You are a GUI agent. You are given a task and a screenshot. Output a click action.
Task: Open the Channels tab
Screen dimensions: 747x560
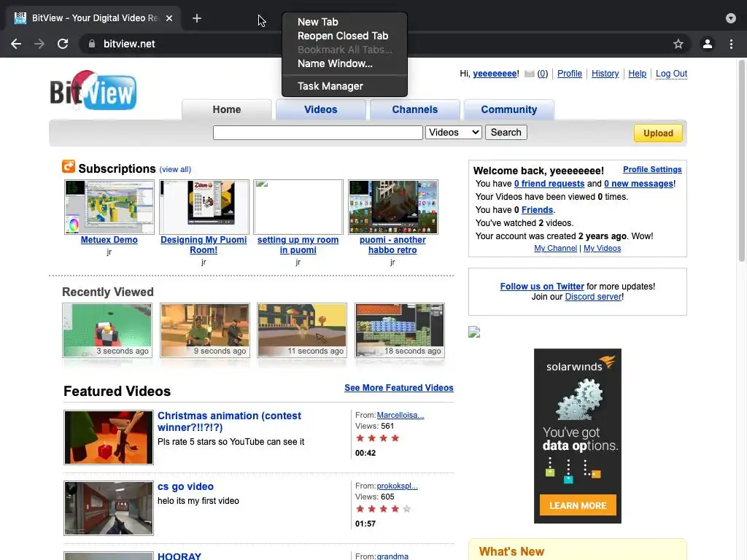tap(415, 109)
